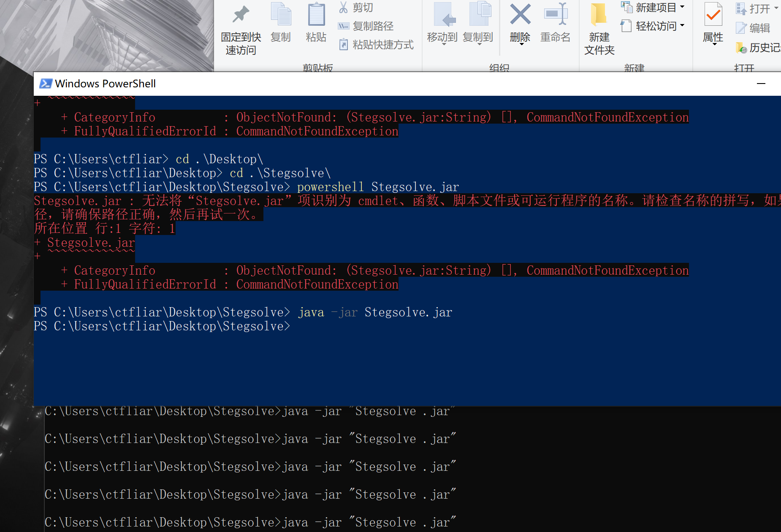
Task: Create a folder with 新建文件夹
Action: coord(599,29)
